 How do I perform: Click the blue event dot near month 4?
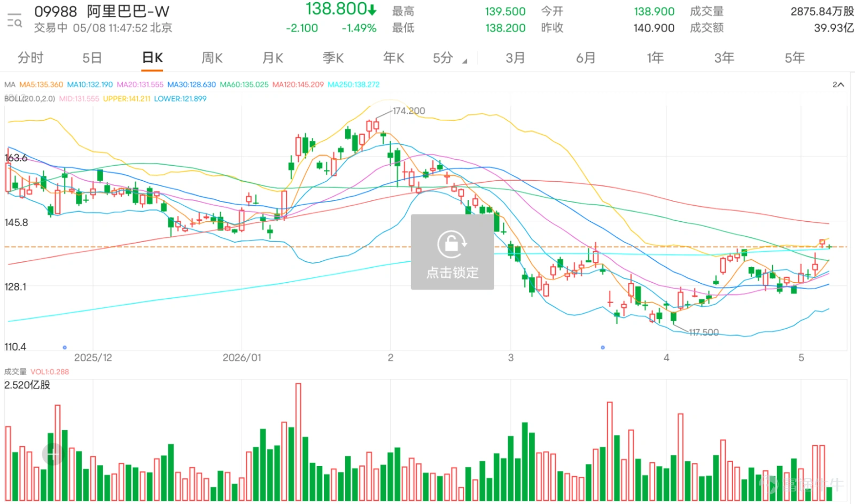pos(603,347)
